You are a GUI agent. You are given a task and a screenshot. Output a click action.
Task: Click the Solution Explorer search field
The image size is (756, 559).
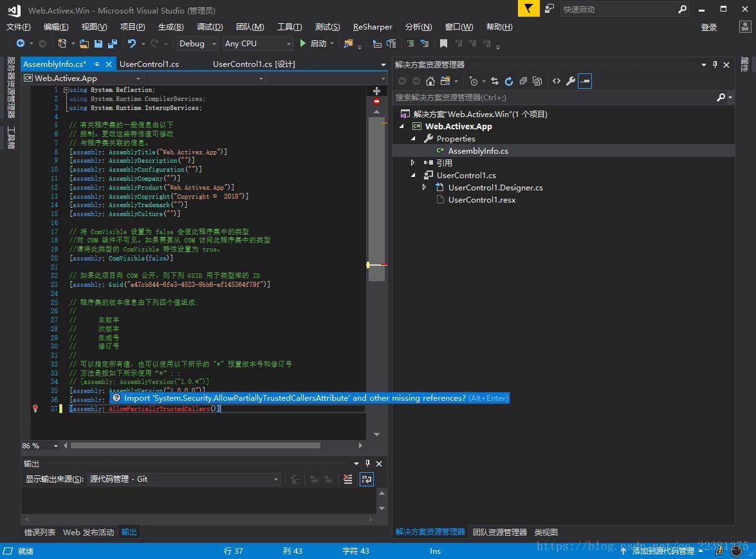tap(555, 97)
